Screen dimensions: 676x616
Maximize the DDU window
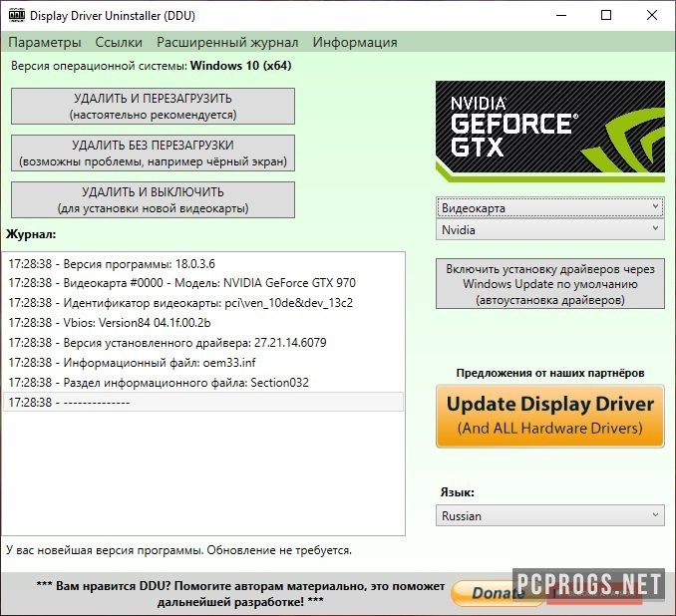pyautogui.click(x=606, y=16)
